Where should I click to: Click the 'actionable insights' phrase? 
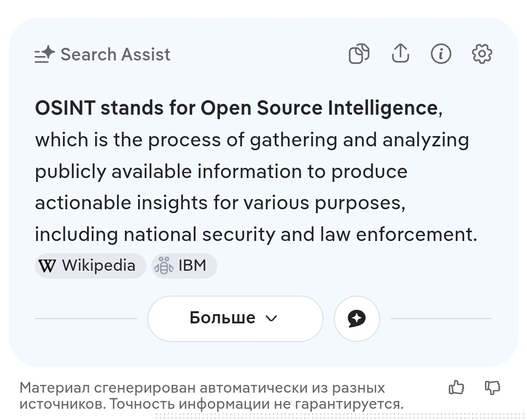tap(117, 203)
